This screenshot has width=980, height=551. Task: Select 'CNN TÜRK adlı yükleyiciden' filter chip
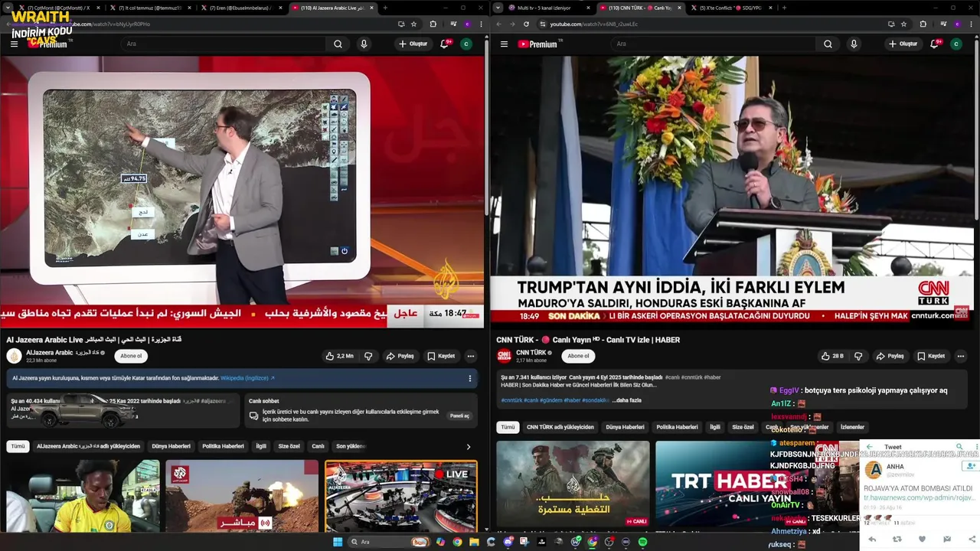(x=560, y=427)
